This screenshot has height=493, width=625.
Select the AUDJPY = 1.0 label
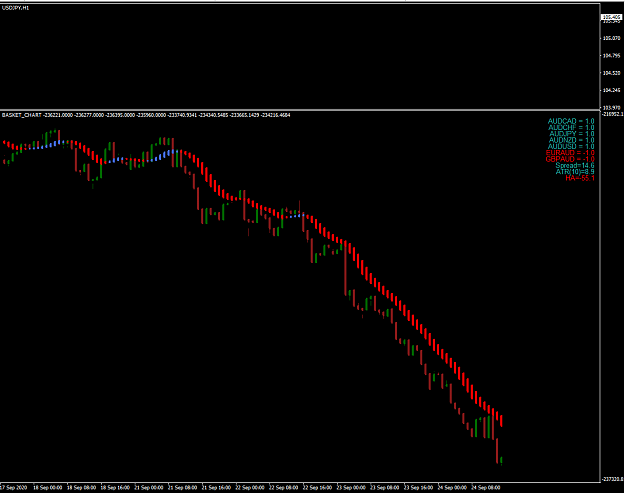572,134
